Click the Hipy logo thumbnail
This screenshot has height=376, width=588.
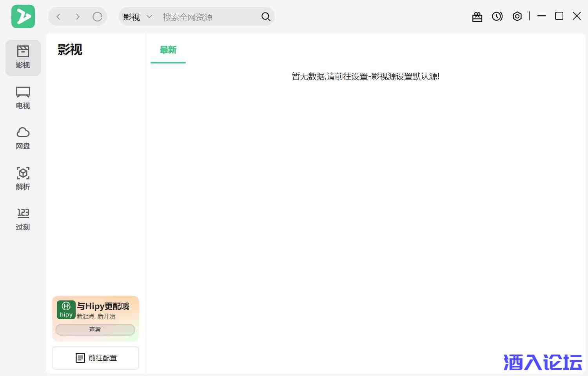(66, 309)
